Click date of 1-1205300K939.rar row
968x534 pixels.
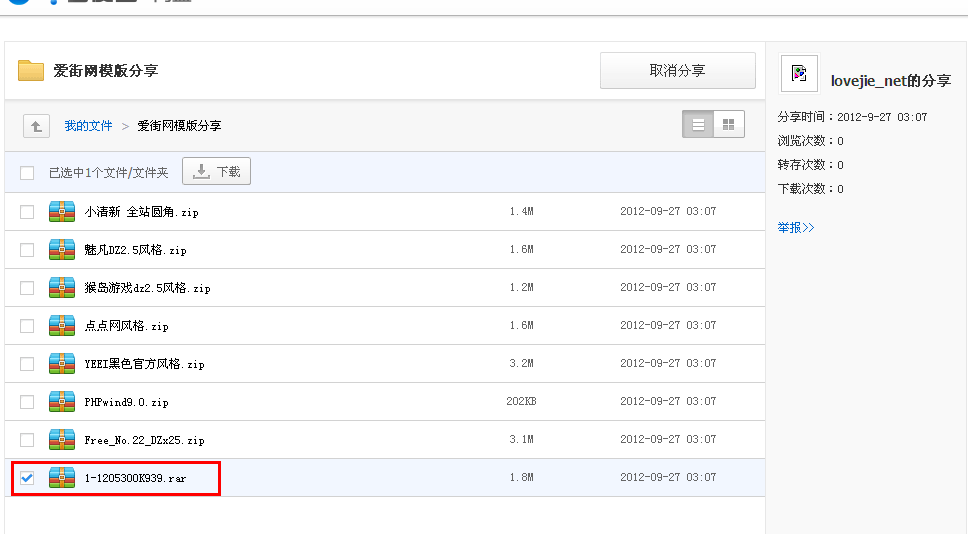(x=668, y=477)
